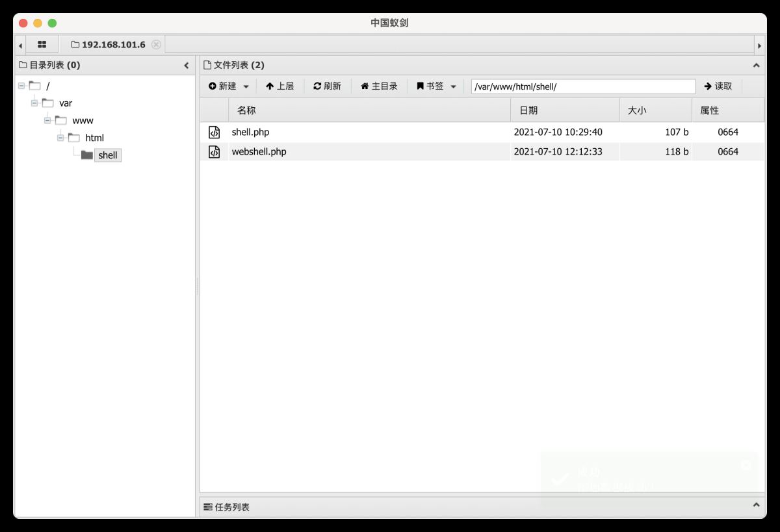Click the 读取 button
Image resolution: width=780 pixels, height=532 pixels.
718,86
